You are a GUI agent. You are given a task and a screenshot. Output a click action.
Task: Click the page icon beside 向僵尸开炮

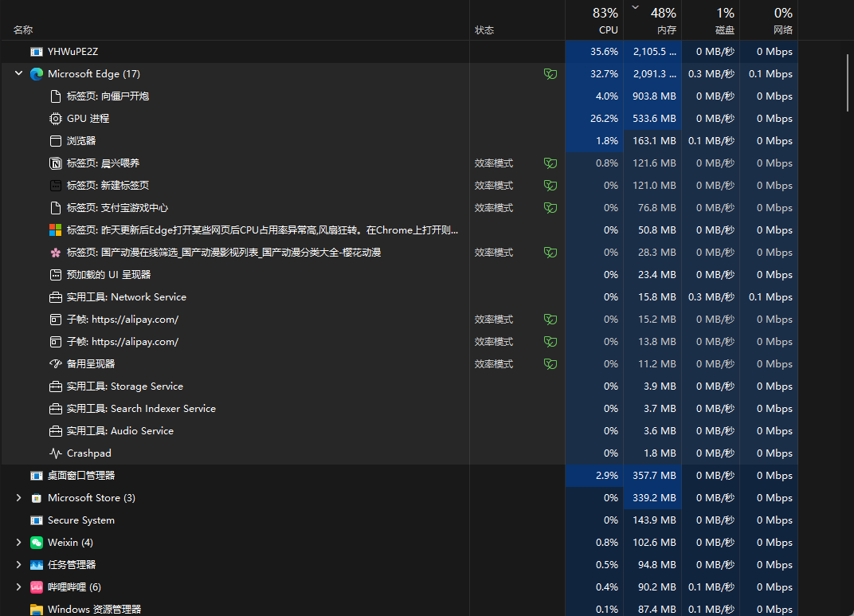point(56,96)
